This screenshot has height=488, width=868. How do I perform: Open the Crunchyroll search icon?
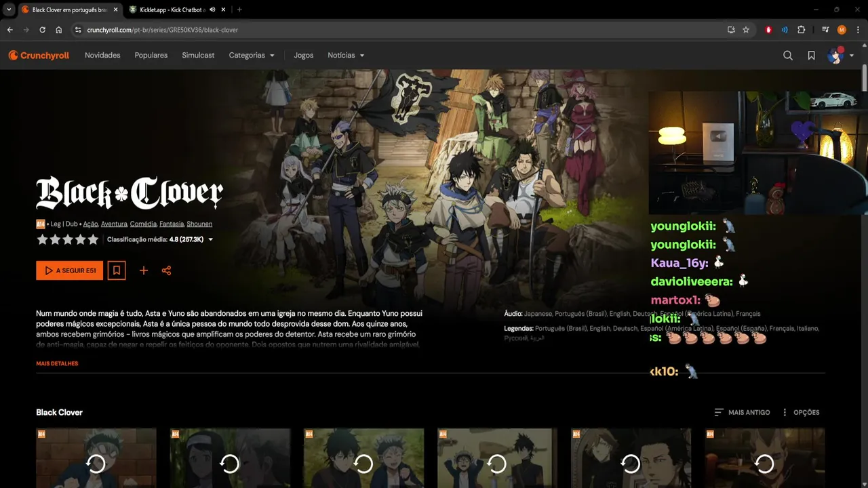(788, 56)
